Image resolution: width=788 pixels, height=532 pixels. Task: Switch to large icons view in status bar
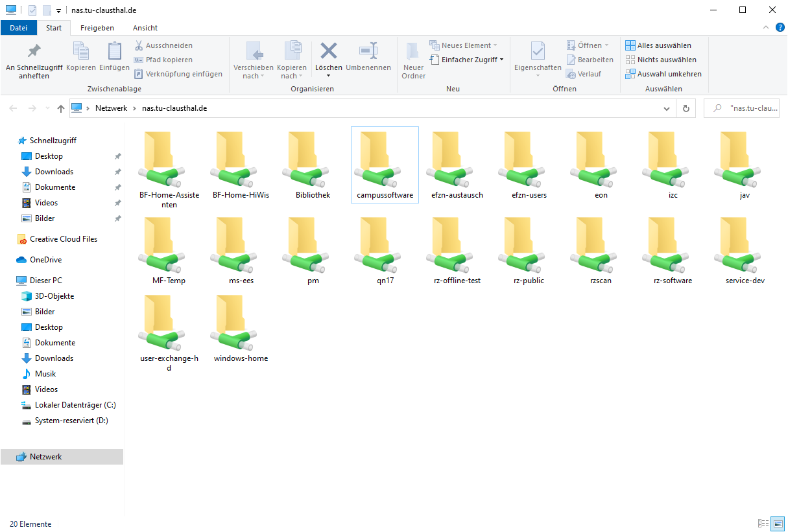778,524
